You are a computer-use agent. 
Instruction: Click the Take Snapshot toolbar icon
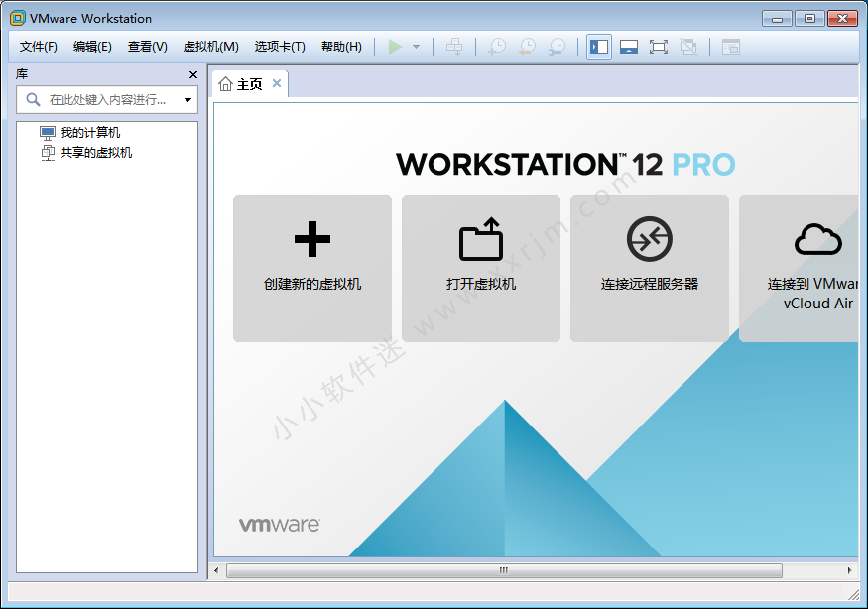(x=497, y=47)
